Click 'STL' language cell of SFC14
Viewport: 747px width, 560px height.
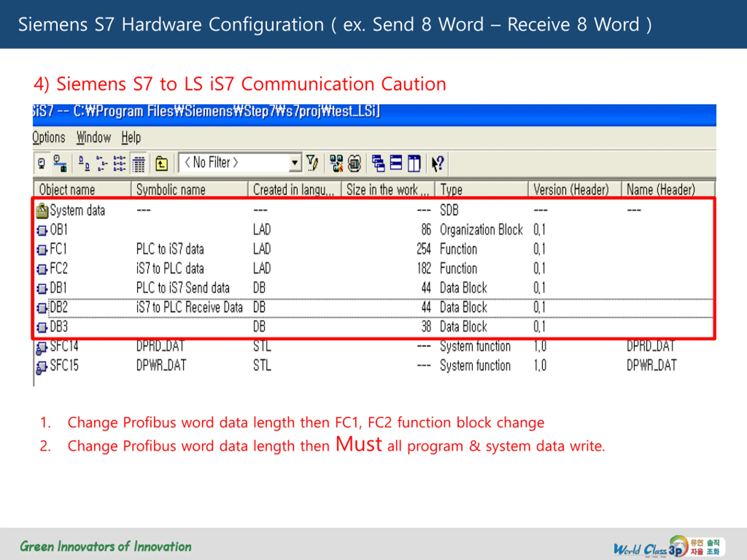(x=262, y=346)
